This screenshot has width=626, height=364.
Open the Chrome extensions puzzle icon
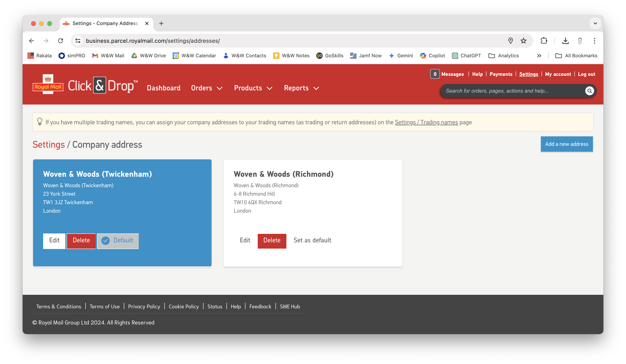point(544,41)
